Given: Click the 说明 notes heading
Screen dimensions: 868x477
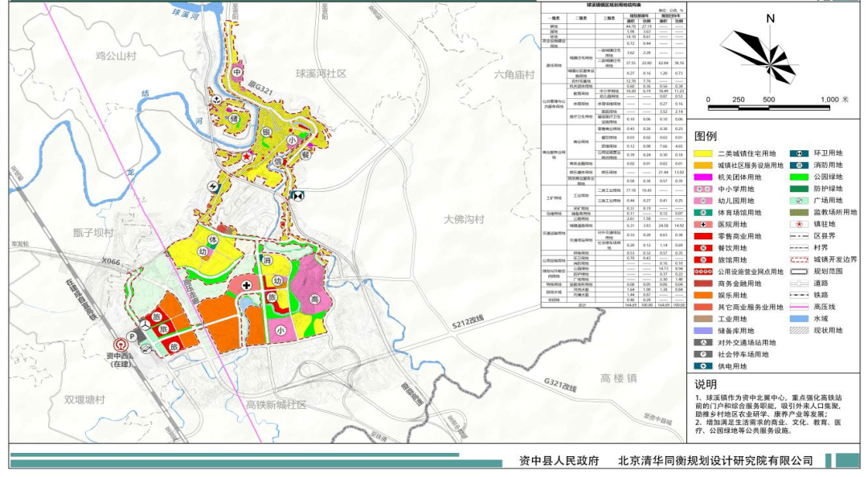Looking at the screenshot, I should (706, 384).
